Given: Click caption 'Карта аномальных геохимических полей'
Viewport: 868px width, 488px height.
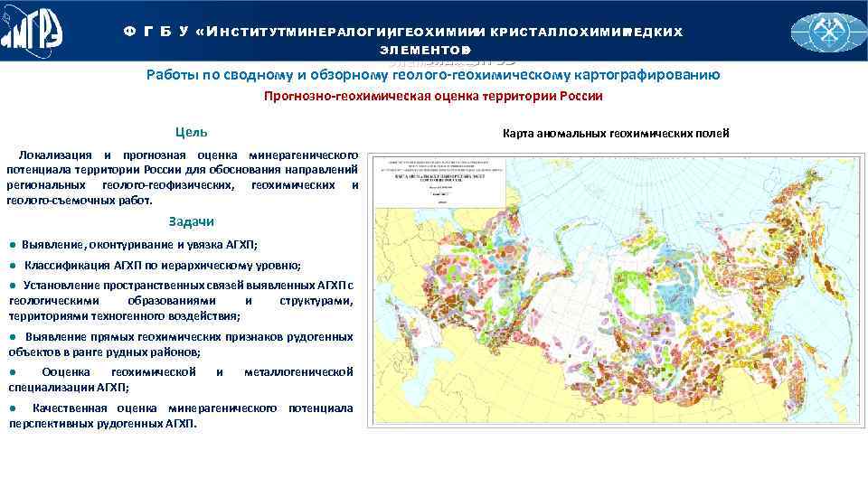Looking at the screenshot, I should [x=616, y=134].
